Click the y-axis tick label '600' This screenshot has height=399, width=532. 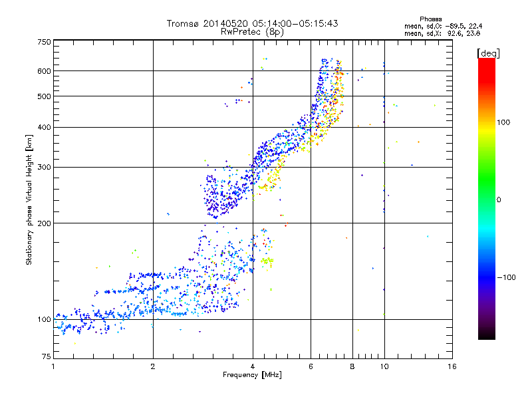pos(44,71)
